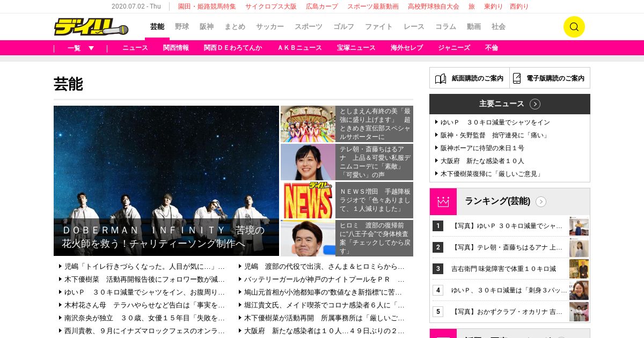Open ジャニーズ submenu item

point(454,48)
